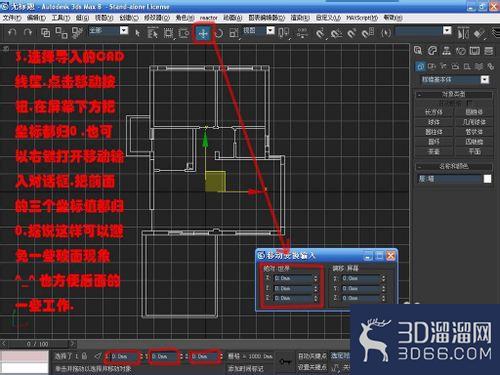The height and width of the screenshot is (375, 500).
Task: Switch to the Utilities command panel tab
Action: (x=489, y=51)
